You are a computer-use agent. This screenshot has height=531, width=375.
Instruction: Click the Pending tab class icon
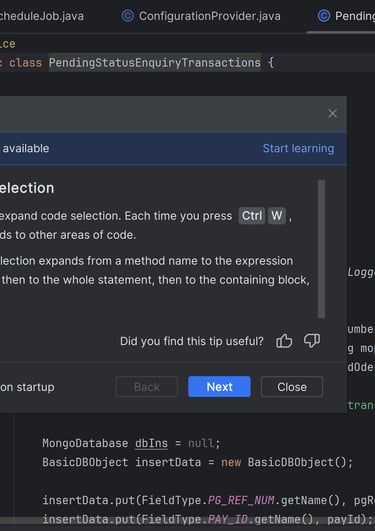coord(324,16)
